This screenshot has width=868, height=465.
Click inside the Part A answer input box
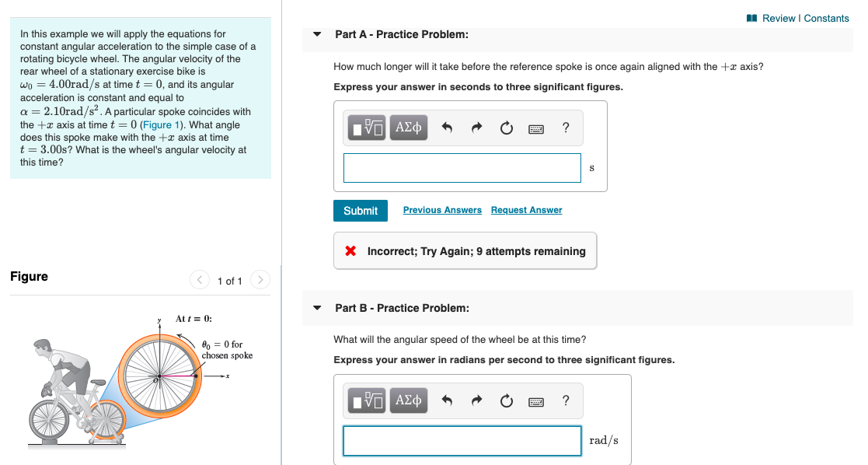[462, 167]
